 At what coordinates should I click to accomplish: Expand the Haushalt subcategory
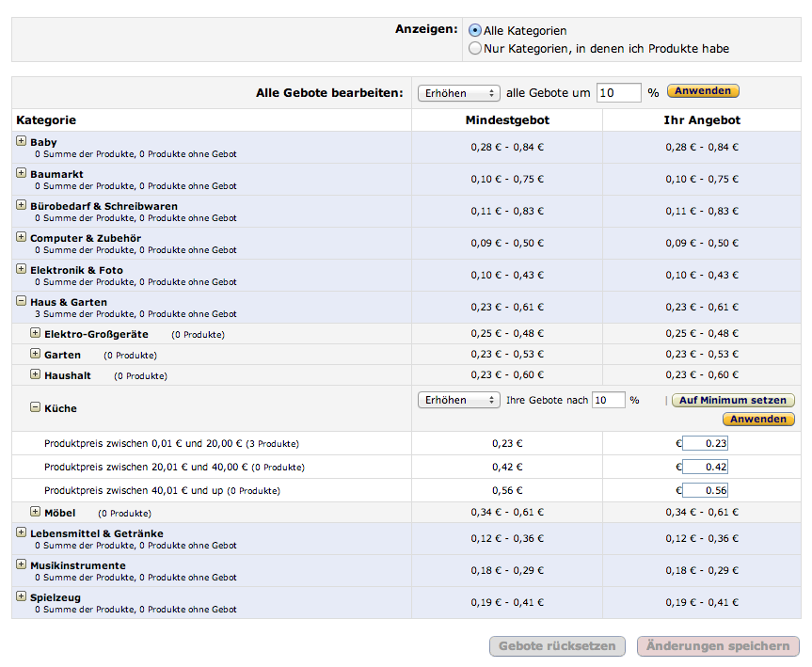point(35,374)
